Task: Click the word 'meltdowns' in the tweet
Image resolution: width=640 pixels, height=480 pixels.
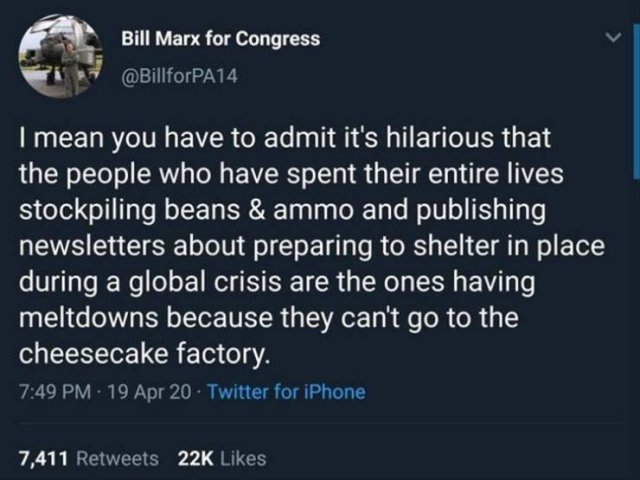Action: [89, 318]
